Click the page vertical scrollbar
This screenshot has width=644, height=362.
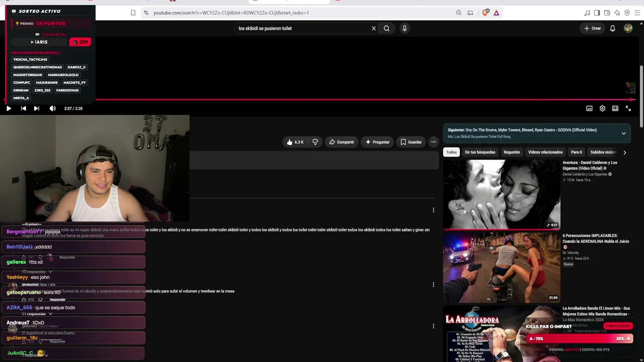point(641,96)
